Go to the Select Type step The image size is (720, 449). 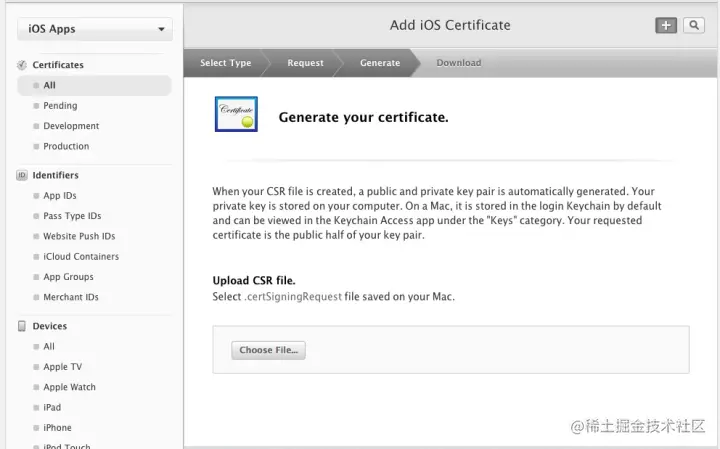[x=225, y=63]
